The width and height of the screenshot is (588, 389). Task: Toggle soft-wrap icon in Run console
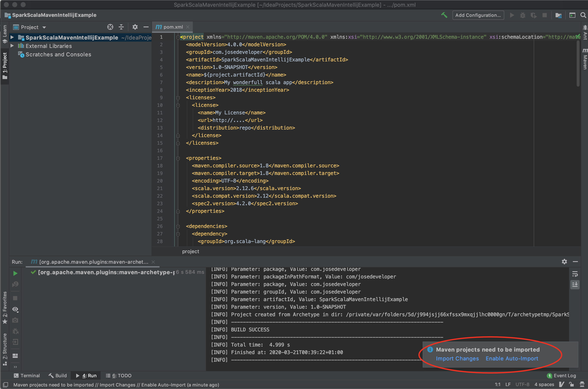575,274
